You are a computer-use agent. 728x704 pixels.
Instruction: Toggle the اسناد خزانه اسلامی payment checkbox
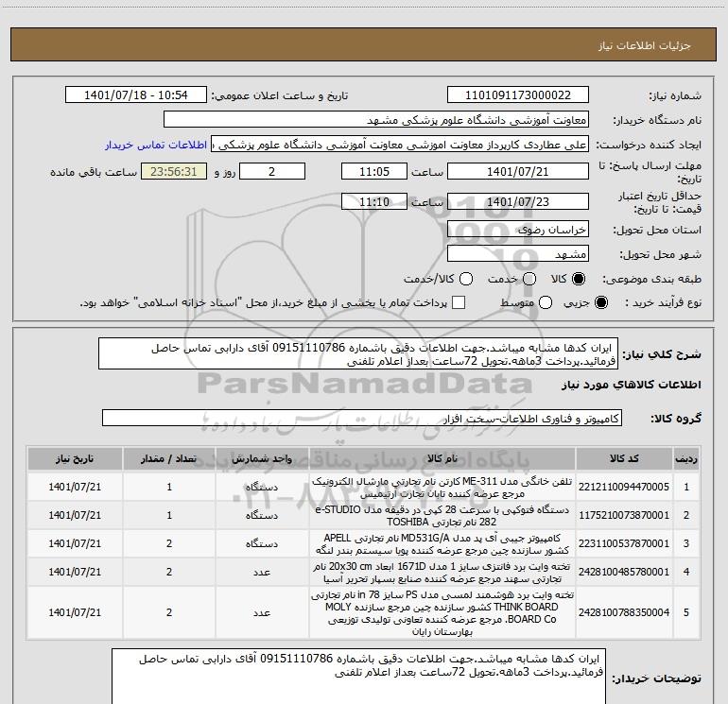[459, 302]
